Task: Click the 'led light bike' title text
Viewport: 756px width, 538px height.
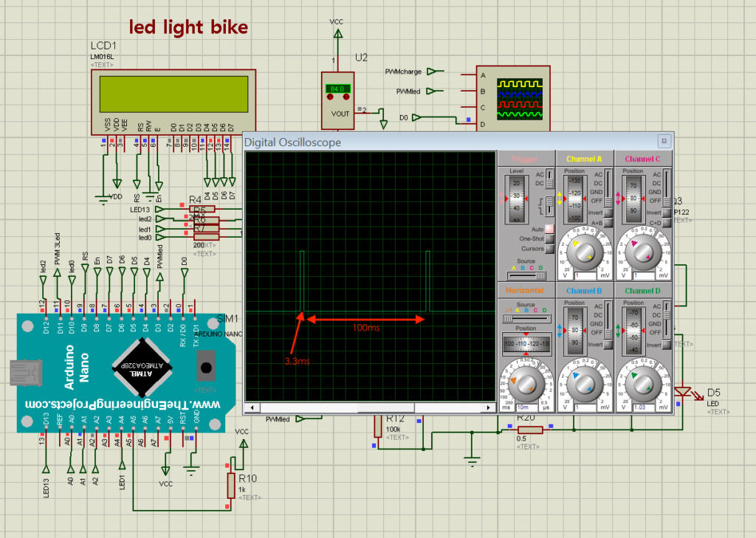Action: [188, 27]
